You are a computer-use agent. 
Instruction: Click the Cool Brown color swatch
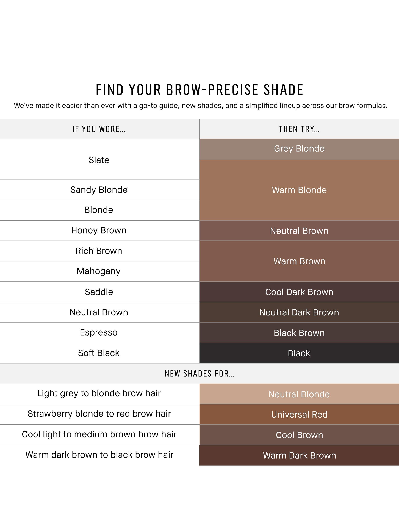pos(299,435)
